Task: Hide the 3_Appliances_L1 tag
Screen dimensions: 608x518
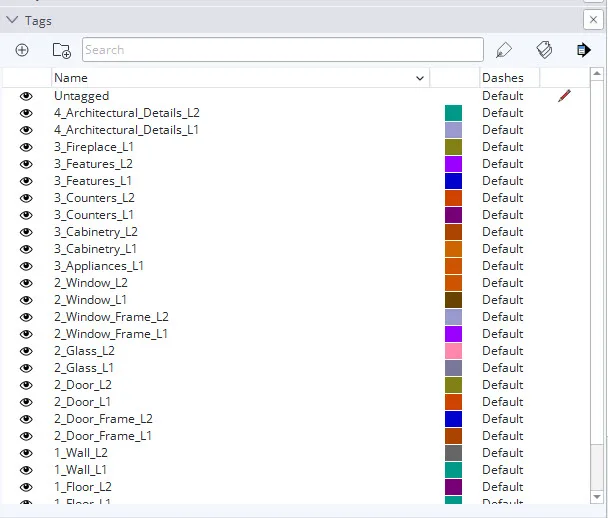Action: tap(26, 266)
